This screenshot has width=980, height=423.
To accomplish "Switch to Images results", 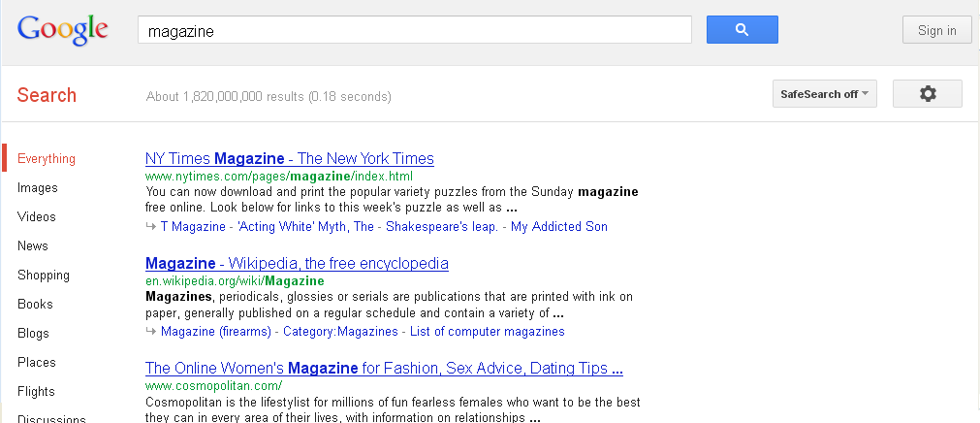I will (x=38, y=187).
